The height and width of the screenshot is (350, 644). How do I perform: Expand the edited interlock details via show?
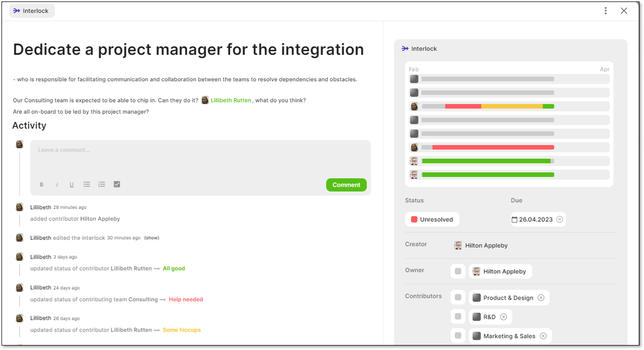(151, 238)
